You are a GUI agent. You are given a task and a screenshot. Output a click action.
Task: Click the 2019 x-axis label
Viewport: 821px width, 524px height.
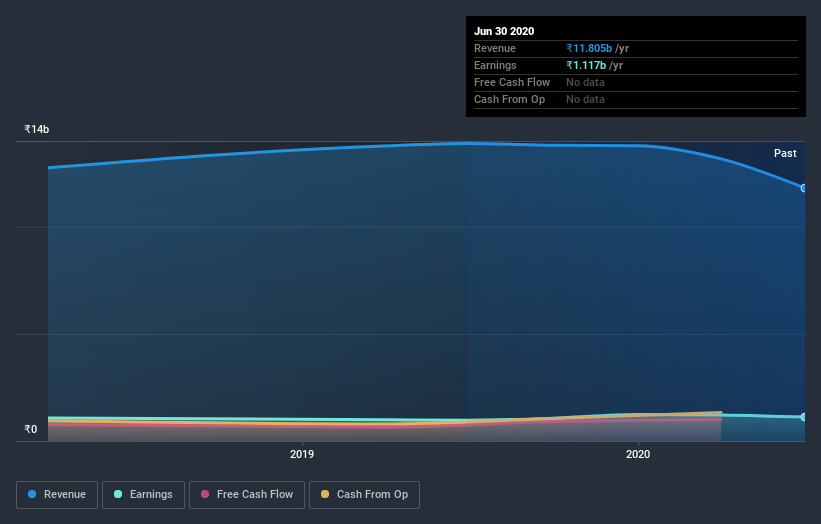(x=302, y=454)
